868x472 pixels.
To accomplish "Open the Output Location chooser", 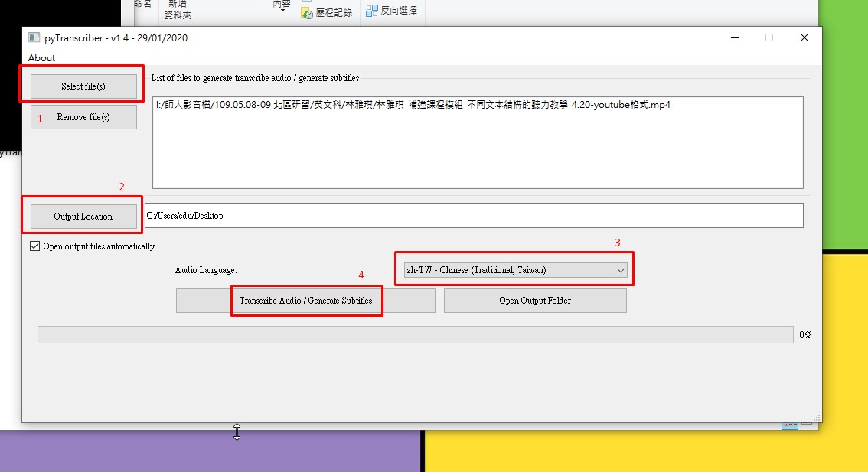I will point(83,216).
